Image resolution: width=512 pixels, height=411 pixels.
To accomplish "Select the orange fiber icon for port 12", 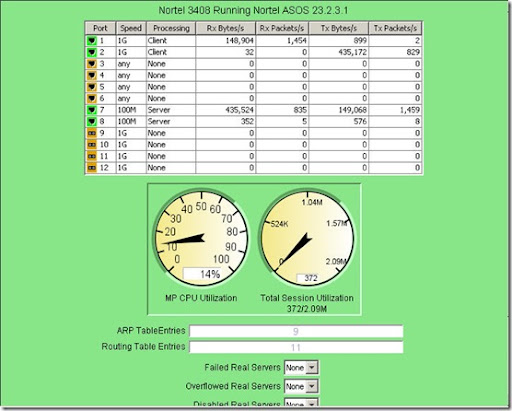I will point(92,168).
